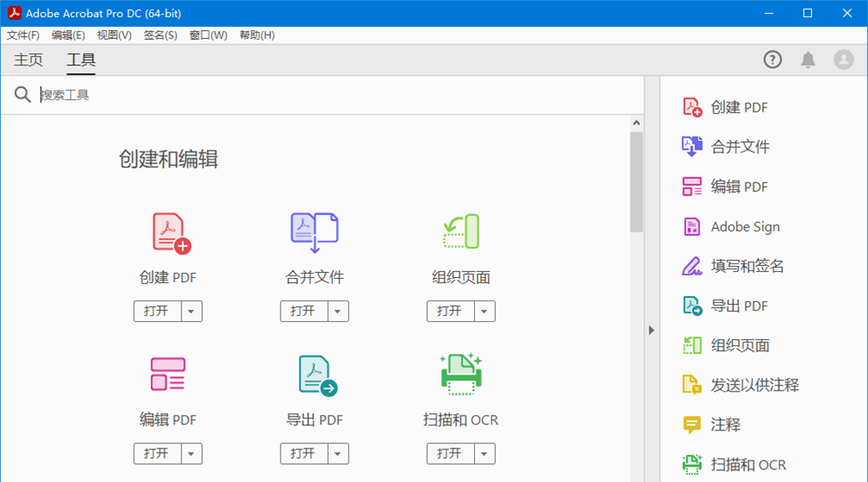This screenshot has height=482, width=868.
Task: Open 发送以供注释 icon in right sidebar
Action: coord(692,385)
